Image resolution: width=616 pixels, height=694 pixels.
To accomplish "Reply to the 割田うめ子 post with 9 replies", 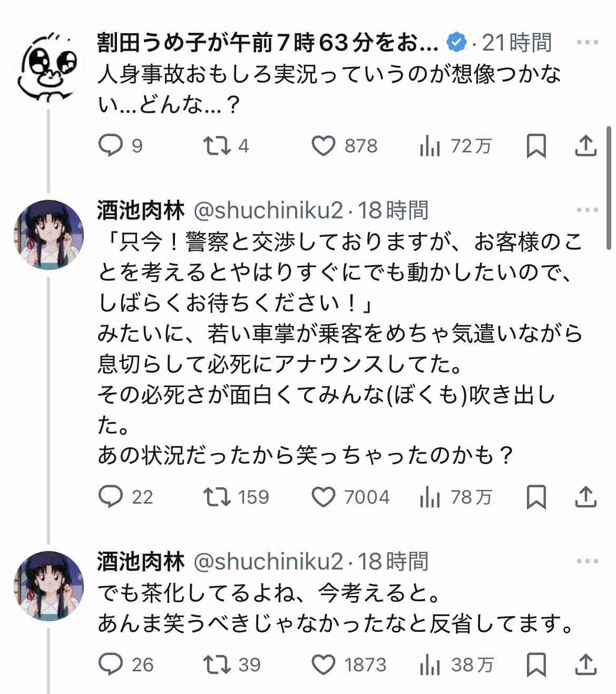I will [x=111, y=146].
